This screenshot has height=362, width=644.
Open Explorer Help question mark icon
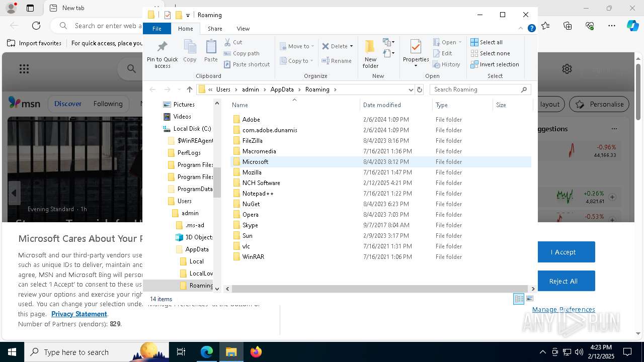pyautogui.click(x=531, y=29)
